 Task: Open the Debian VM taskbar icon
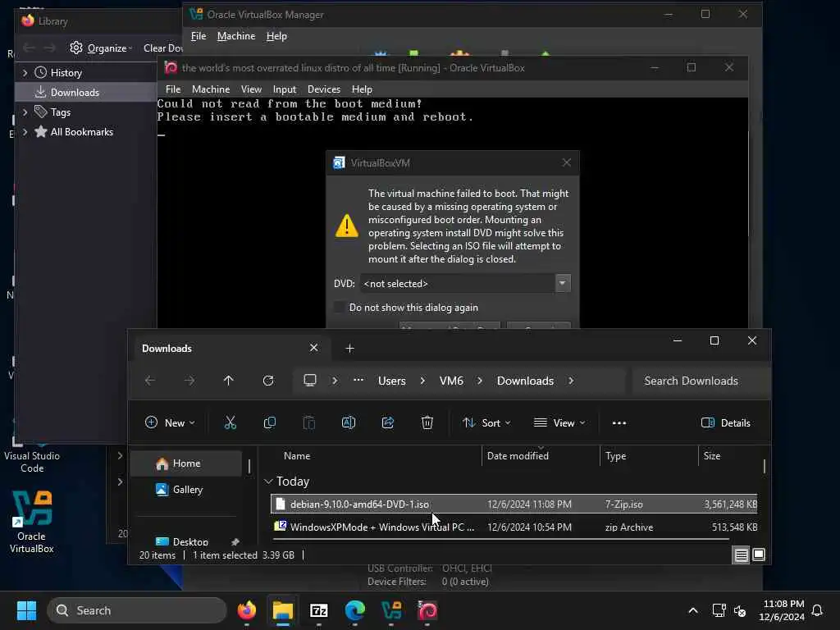click(427, 610)
